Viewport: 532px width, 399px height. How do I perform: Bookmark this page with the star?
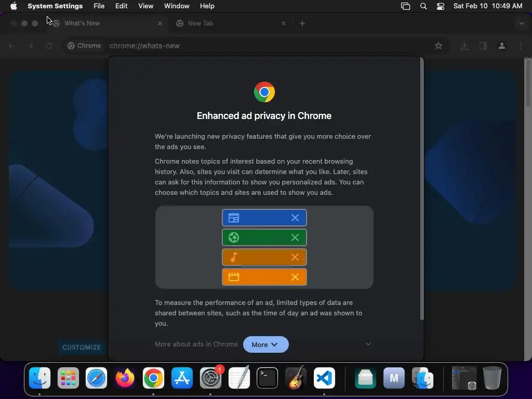(x=438, y=46)
